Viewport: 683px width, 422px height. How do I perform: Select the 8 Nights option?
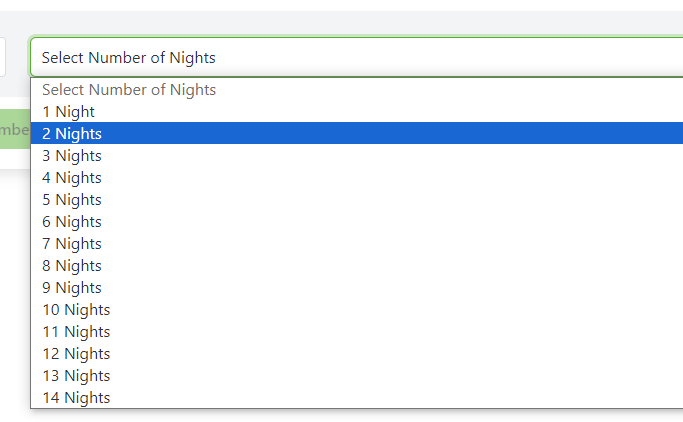click(x=72, y=266)
